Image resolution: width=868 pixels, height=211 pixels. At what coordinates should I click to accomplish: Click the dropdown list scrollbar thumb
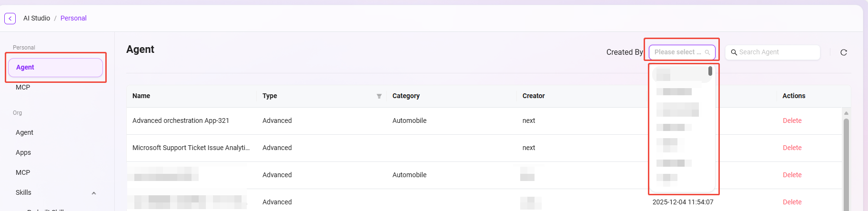(710, 71)
